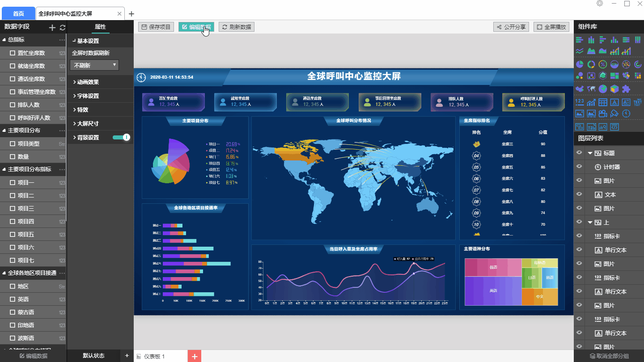Toggle visibility of the 上 layer group
This screenshot has height=362, width=644.
coord(579,222)
